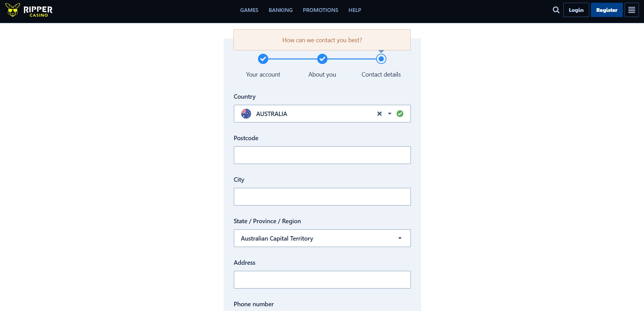This screenshot has height=311, width=644.
Task: Open the dropdown showing Australian Capital Territory
Action: tap(322, 238)
